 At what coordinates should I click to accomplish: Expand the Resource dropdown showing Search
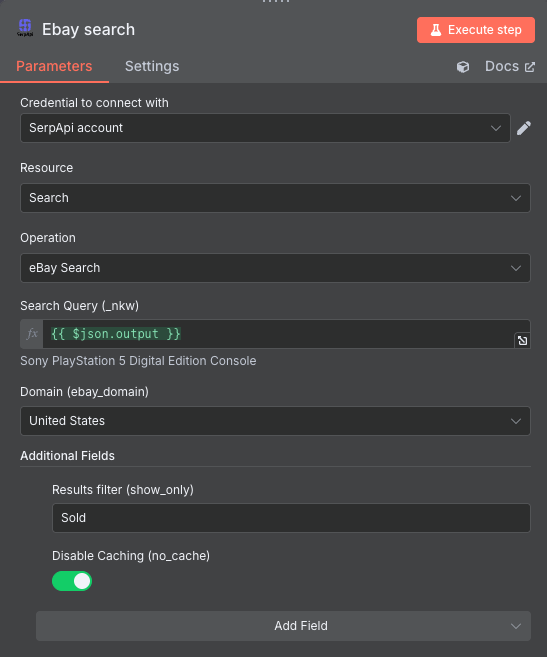(x=275, y=198)
